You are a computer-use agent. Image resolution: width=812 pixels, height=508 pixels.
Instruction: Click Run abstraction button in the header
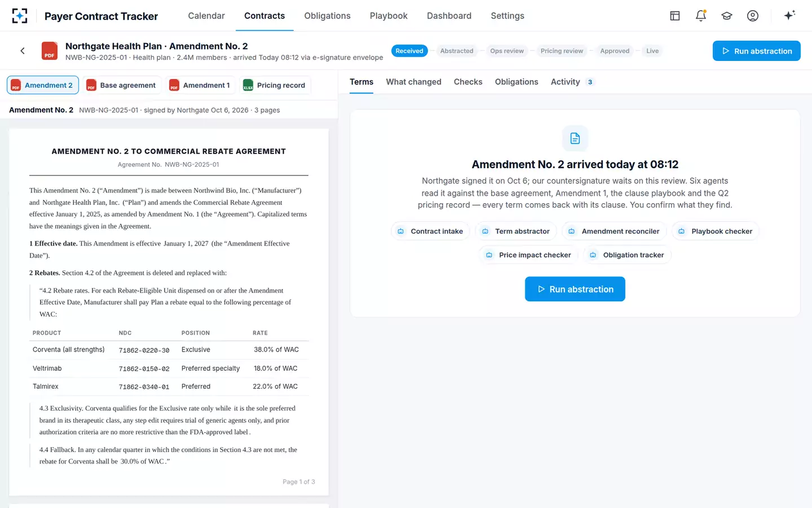pos(757,51)
